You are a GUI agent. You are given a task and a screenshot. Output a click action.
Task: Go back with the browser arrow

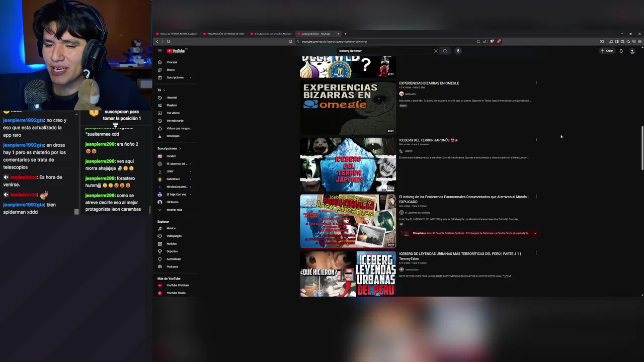pyautogui.click(x=157, y=41)
